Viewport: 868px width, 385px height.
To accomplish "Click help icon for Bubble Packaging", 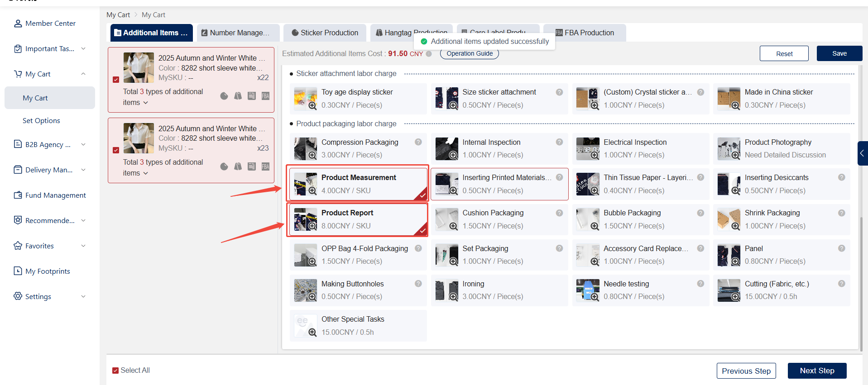I will [700, 213].
